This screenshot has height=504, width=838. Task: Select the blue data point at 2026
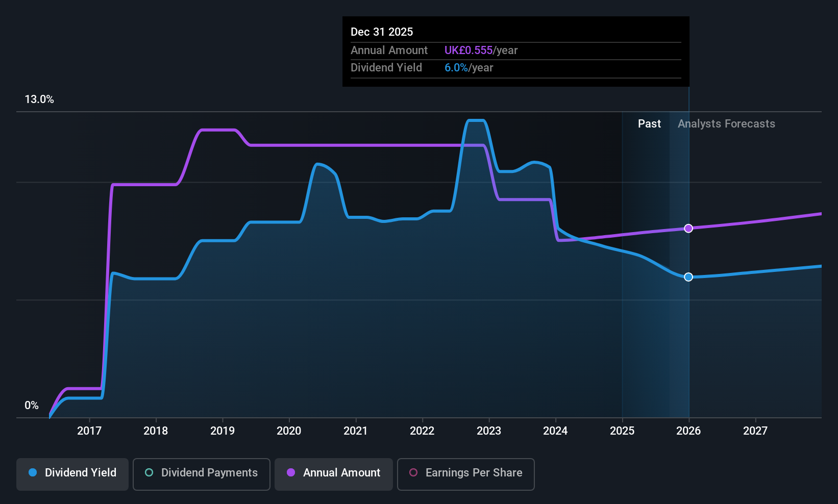click(688, 277)
